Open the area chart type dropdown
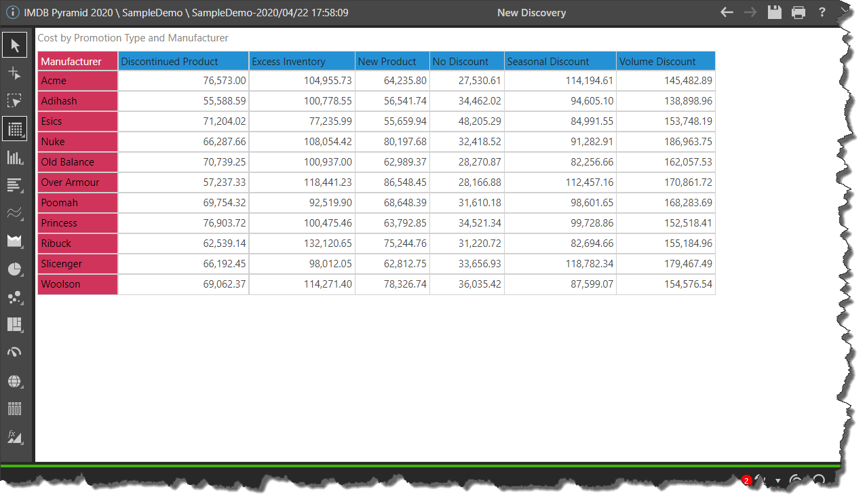Image resolution: width=867 pixels, height=504 pixels. click(x=14, y=241)
